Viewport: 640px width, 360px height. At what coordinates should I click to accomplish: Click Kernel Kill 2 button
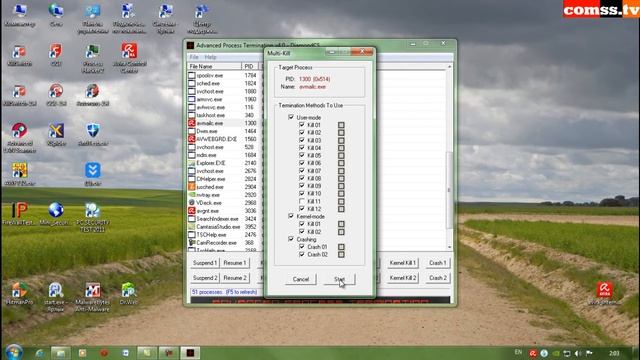pyautogui.click(x=402, y=278)
